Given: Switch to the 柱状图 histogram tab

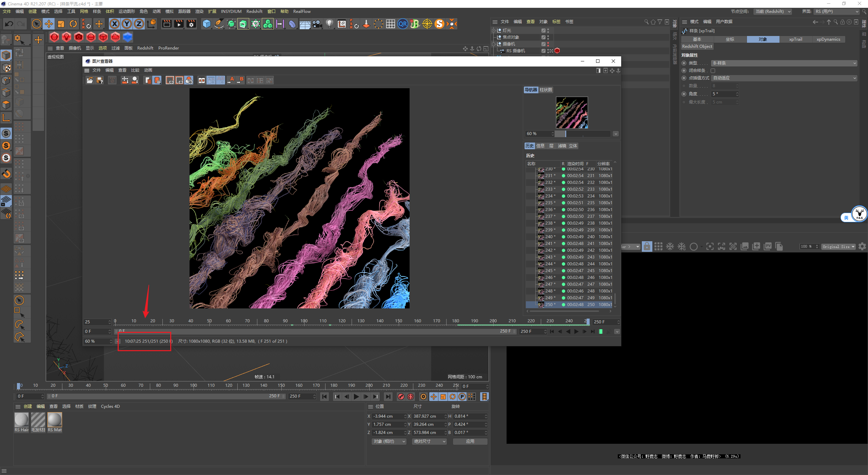Looking at the screenshot, I should coord(546,90).
